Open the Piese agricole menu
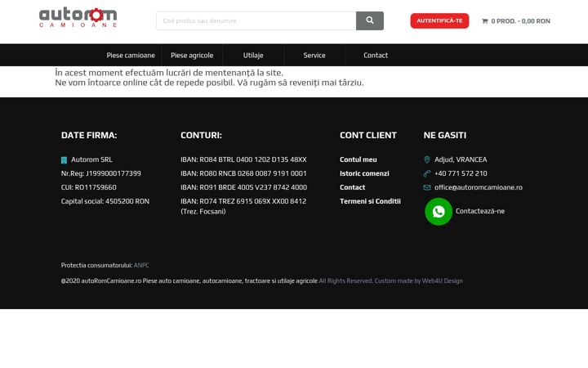 (192, 56)
